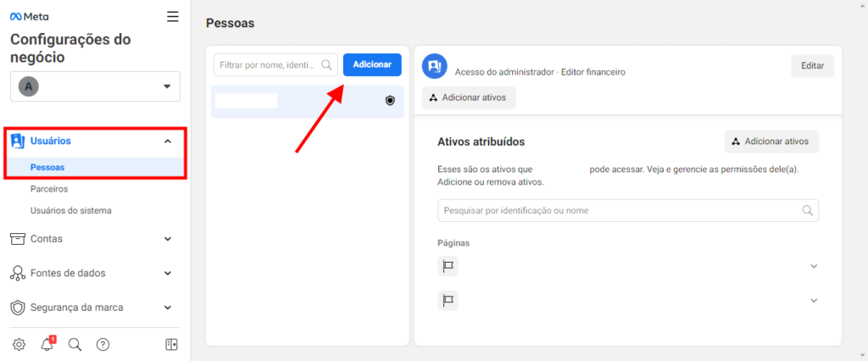This screenshot has width=868, height=361.
Task: Click magnifier icon in asset search field
Action: [x=808, y=210]
